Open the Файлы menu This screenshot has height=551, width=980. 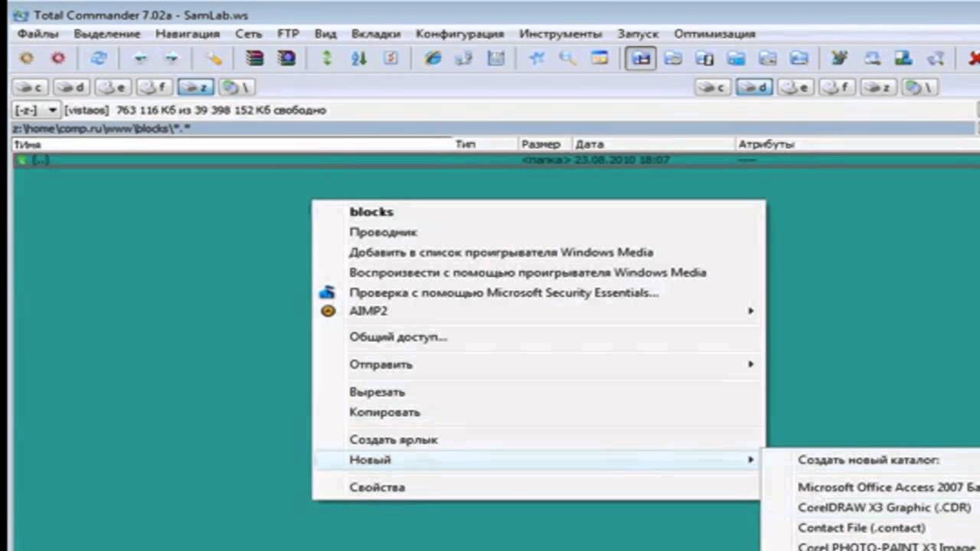click(x=38, y=34)
